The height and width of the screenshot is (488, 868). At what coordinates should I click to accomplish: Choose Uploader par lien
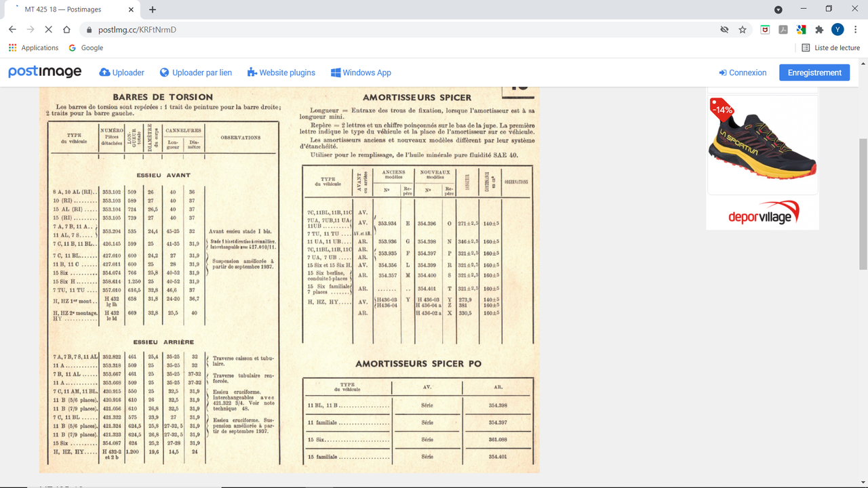click(x=196, y=73)
